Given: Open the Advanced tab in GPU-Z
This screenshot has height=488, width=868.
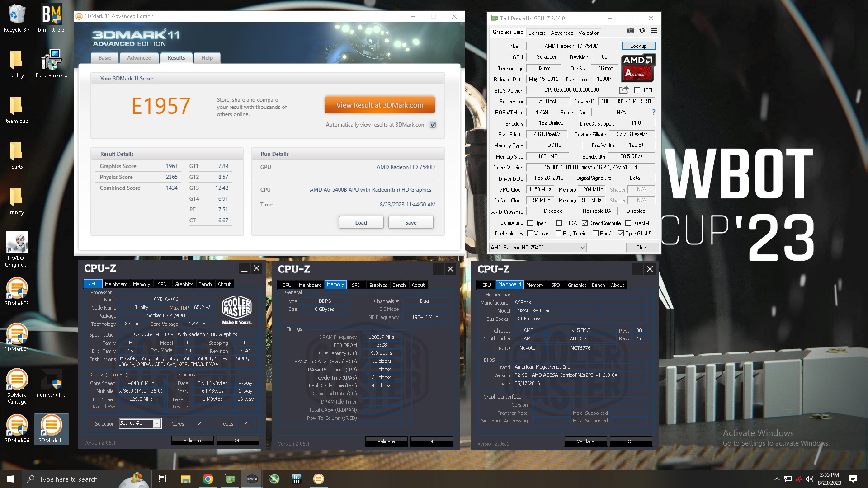Looking at the screenshot, I should click(562, 33).
